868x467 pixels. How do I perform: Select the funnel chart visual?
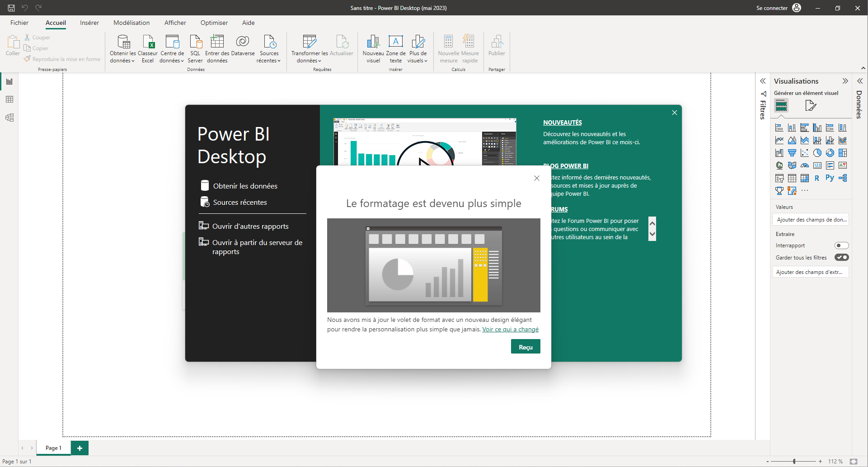tap(792, 153)
